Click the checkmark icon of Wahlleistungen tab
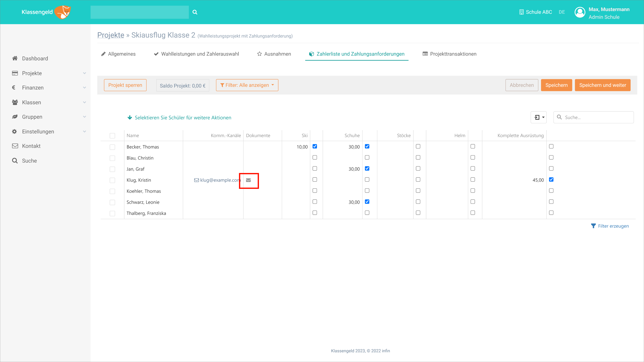 (x=156, y=54)
